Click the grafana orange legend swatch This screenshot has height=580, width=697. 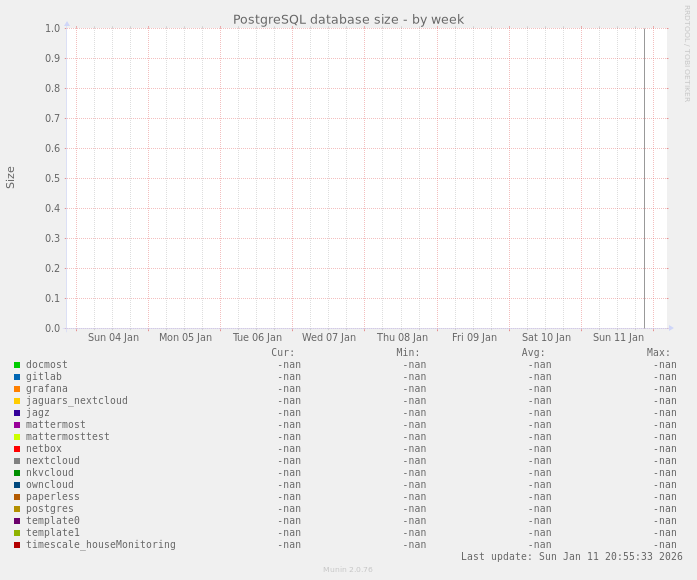(17, 389)
